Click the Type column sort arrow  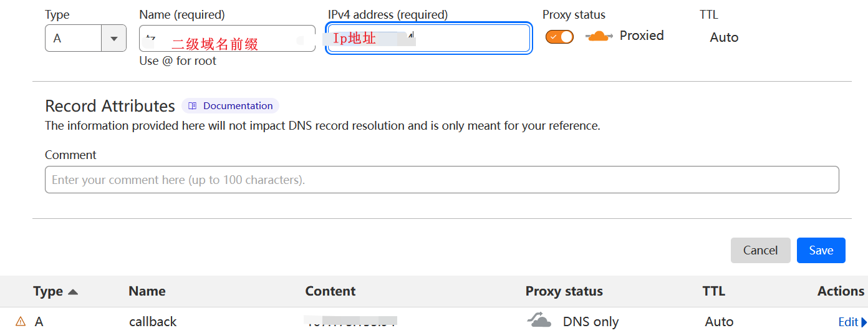tap(73, 292)
